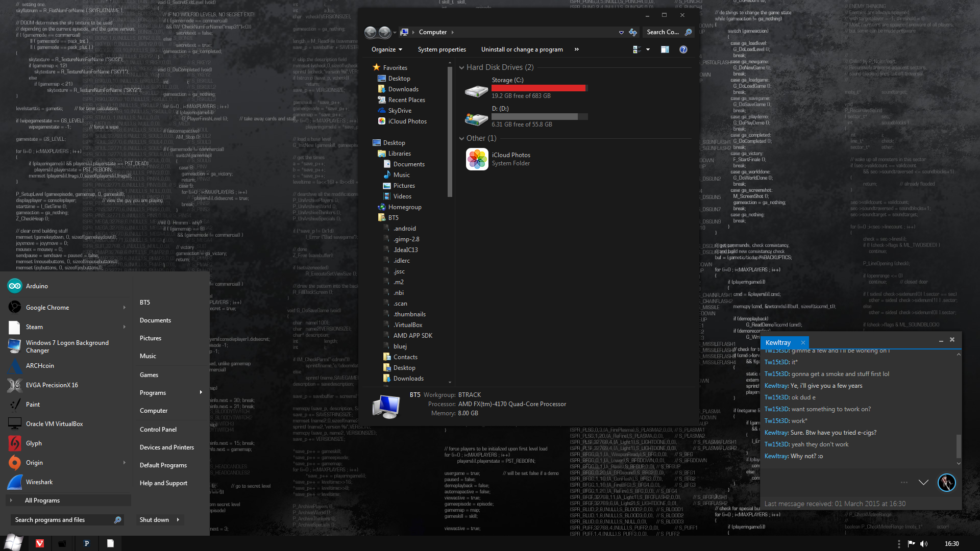Click Action Center flag in system tray
This screenshot has width=980, height=551.
click(911, 544)
